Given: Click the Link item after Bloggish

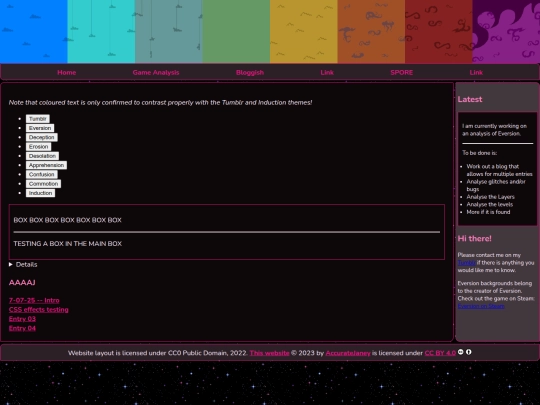Looking at the screenshot, I should pyautogui.click(x=327, y=72).
